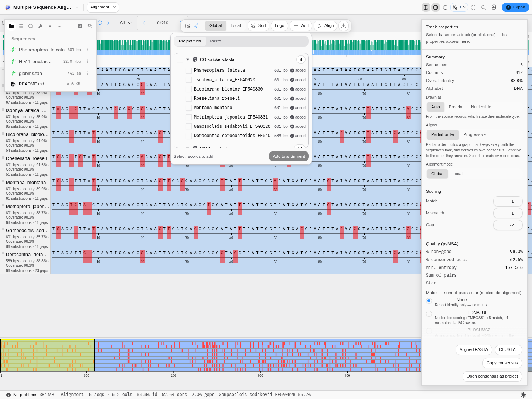Go to previous match using left chevron
532x399 pixels.
click(144, 23)
